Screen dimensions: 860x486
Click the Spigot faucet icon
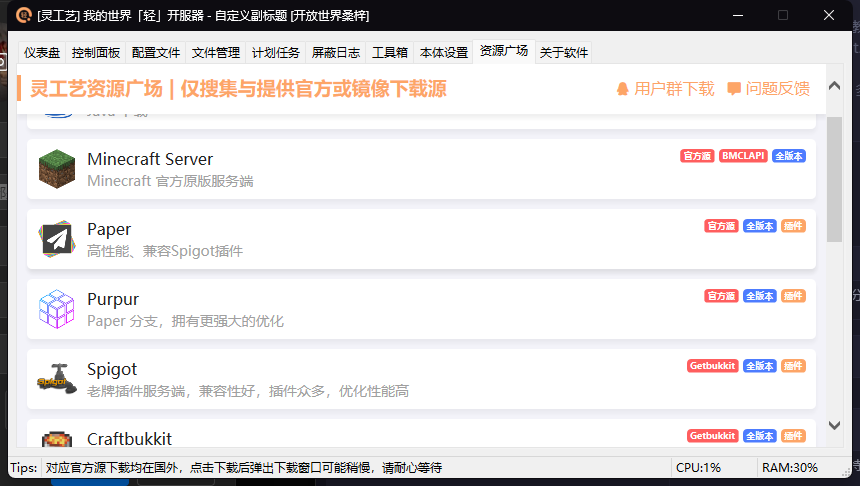(57, 379)
